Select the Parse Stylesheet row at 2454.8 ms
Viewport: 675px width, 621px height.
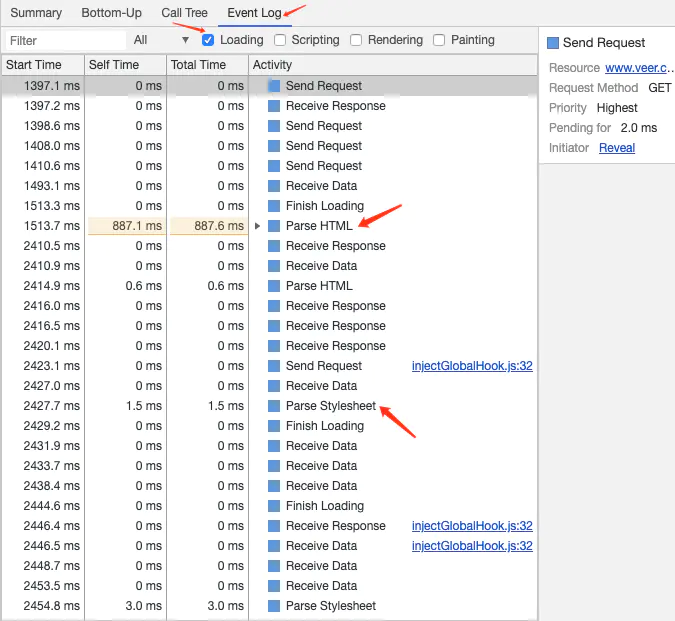pyautogui.click(x=269, y=606)
